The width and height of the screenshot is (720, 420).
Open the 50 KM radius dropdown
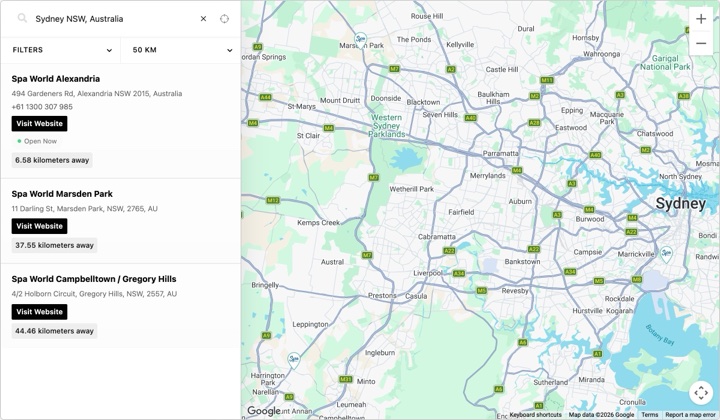tap(181, 50)
